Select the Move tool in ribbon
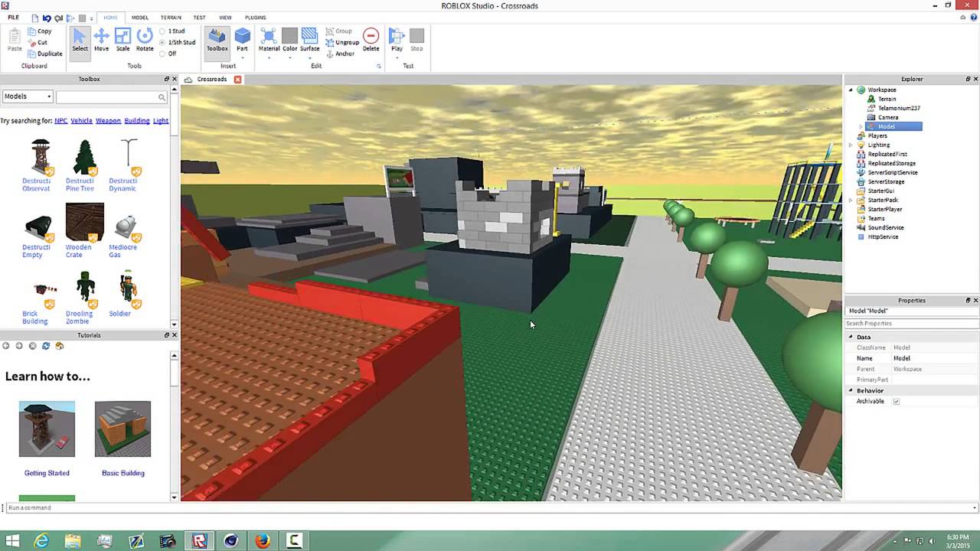 pyautogui.click(x=101, y=40)
